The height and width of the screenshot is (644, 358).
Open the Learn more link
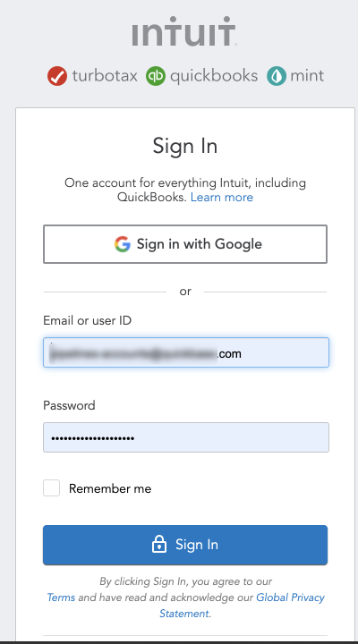pyautogui.click(x=222, y=197)
